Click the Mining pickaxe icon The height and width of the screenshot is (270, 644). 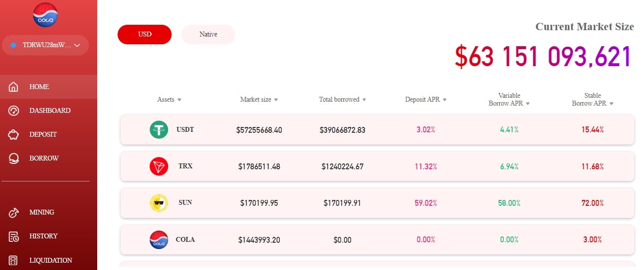[x=14, y=213]
